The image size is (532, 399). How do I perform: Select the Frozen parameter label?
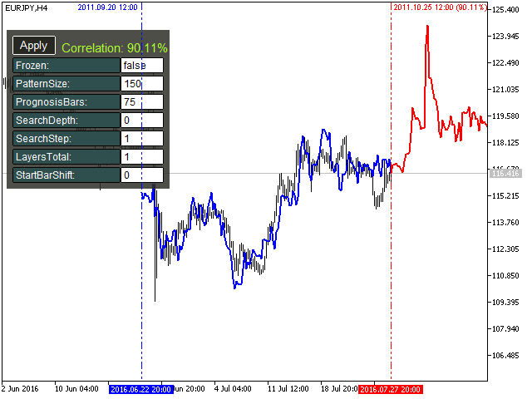pos(66,66)
